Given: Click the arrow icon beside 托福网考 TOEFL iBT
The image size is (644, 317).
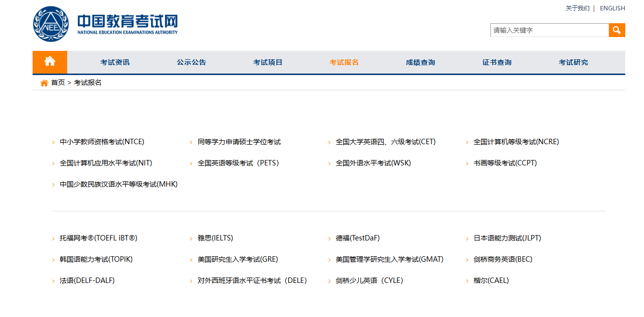Looking at the screenshot, I should (53, 238).
